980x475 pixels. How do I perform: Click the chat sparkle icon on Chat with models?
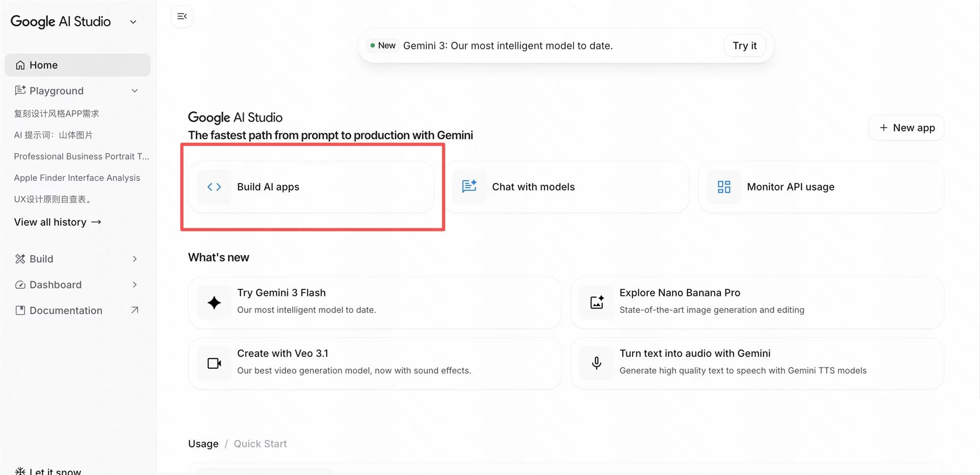pos(469,187)
